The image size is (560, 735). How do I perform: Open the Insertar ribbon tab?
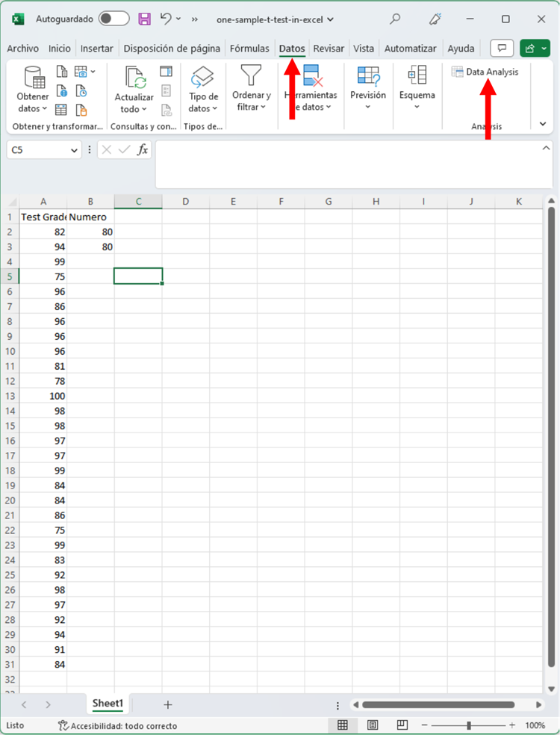97,49
